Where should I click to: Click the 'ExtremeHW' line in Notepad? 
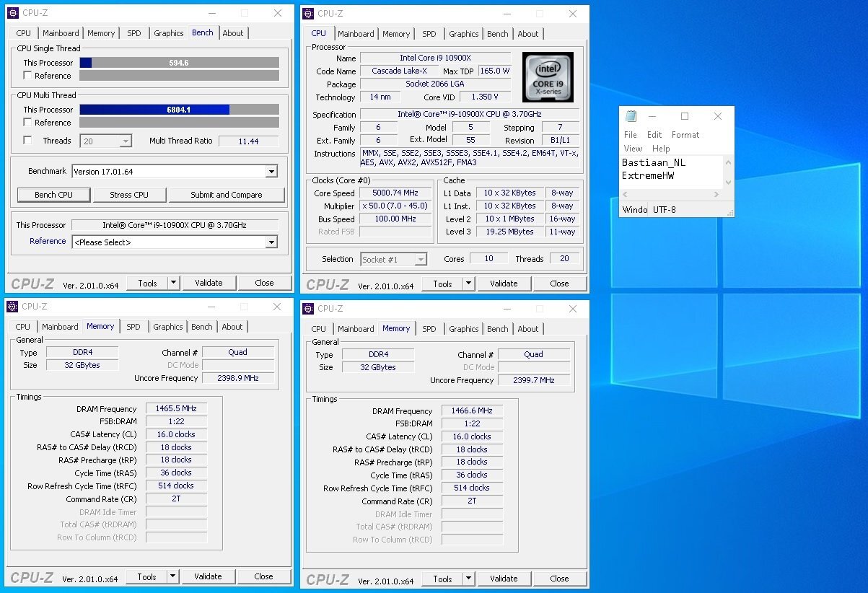[x=648, y=175]
